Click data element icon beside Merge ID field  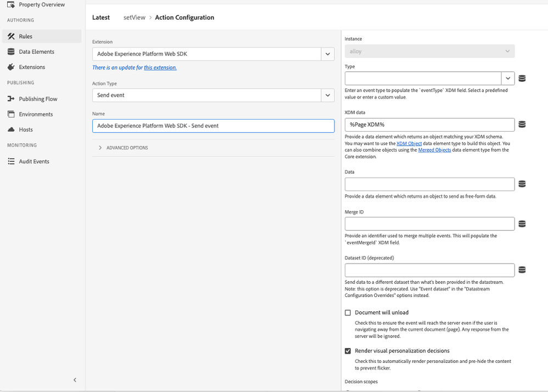[522, 224]
